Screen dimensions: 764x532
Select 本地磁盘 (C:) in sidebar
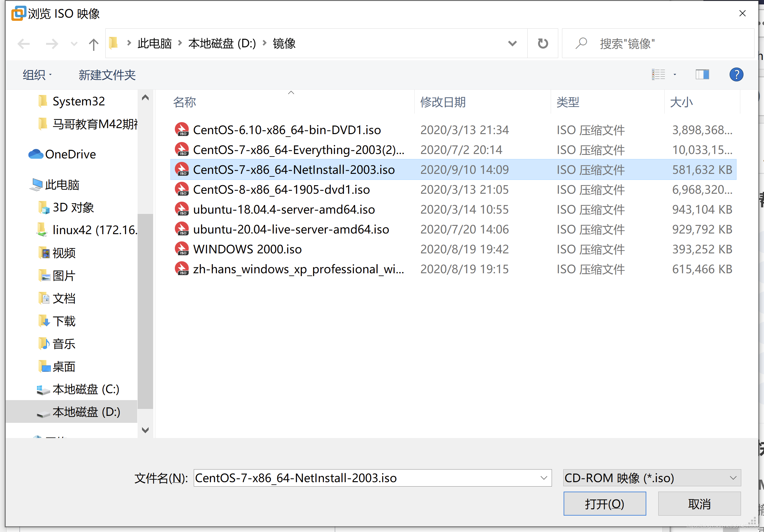point(78,389)
